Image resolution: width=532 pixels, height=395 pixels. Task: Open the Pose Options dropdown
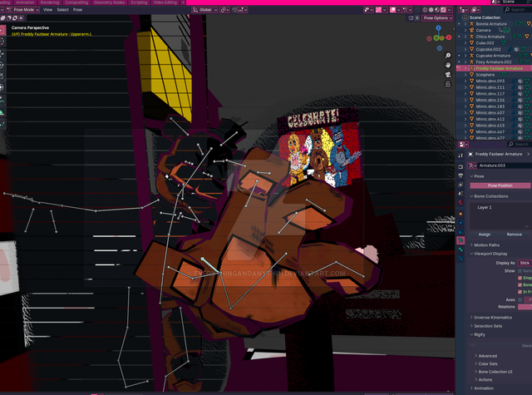(438, 18)
